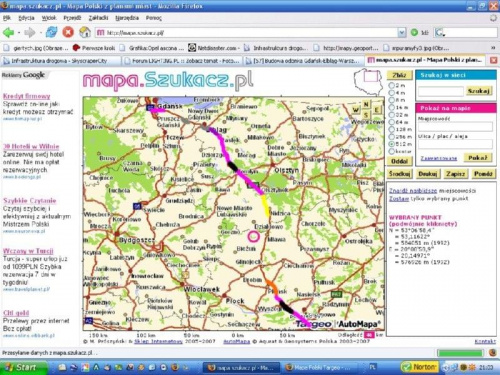
Task: Select the 256 m zoom radio button
Action: (392, 137)
